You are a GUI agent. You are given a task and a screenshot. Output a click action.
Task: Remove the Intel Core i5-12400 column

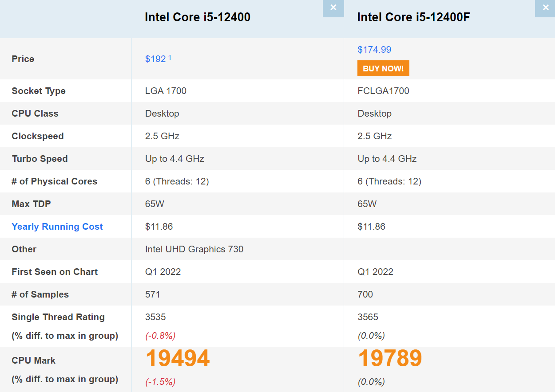tap(333, 8)
